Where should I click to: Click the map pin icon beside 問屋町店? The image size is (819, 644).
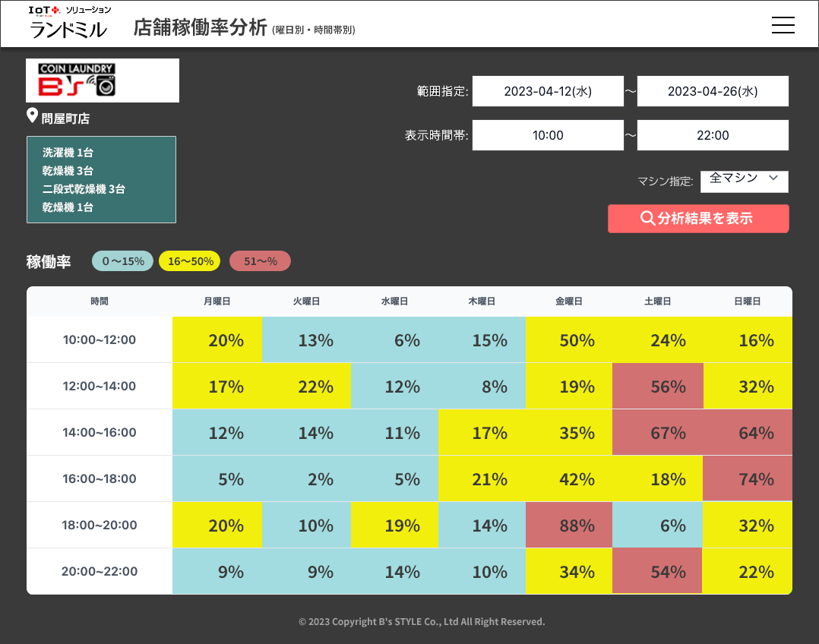32,116
